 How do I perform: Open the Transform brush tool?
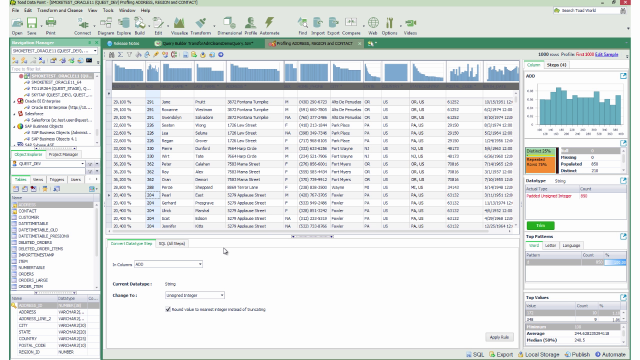(201, 26)
